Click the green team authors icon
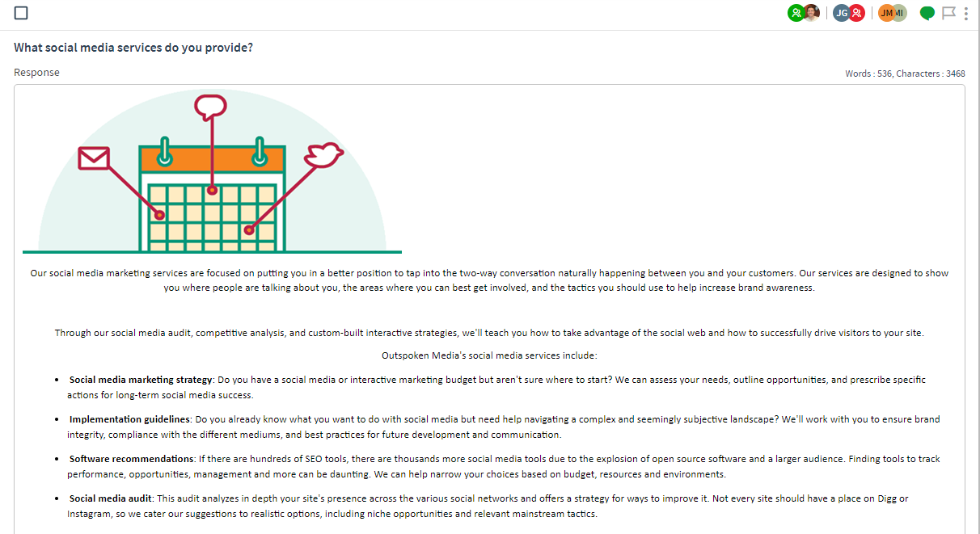 click(x=796, y=13)
